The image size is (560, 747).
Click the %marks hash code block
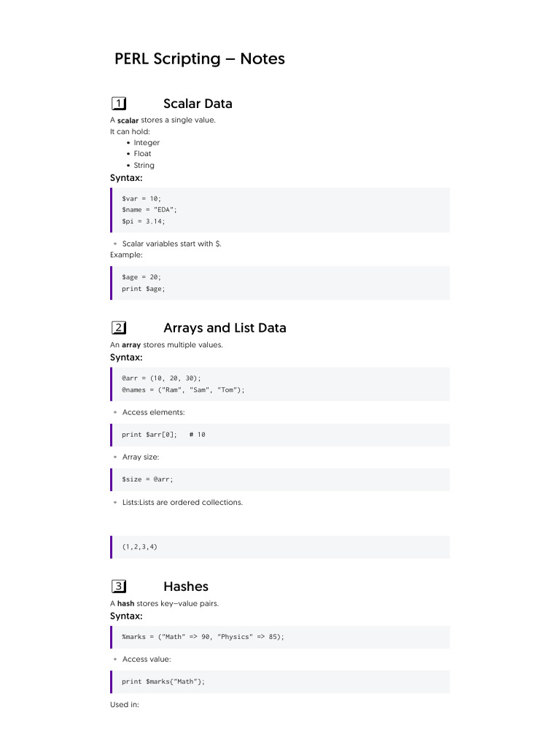tap(280, 637)
